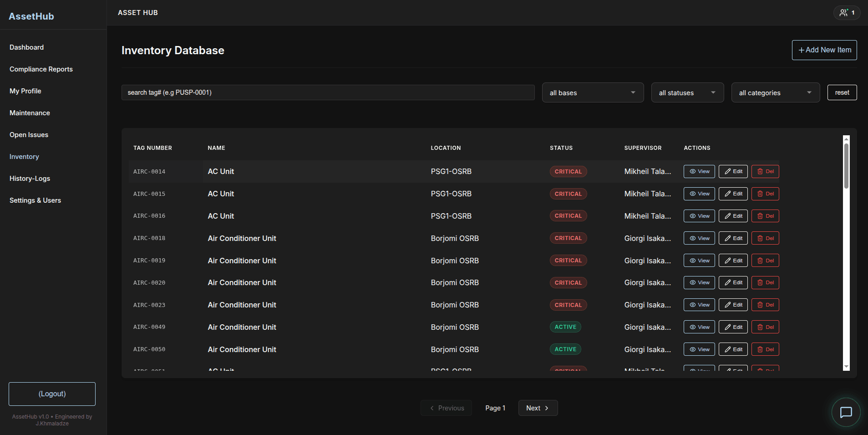Open the all bases dropdown
The width and height of the screenshot is (868, 435).
click(x=593, y=92)
